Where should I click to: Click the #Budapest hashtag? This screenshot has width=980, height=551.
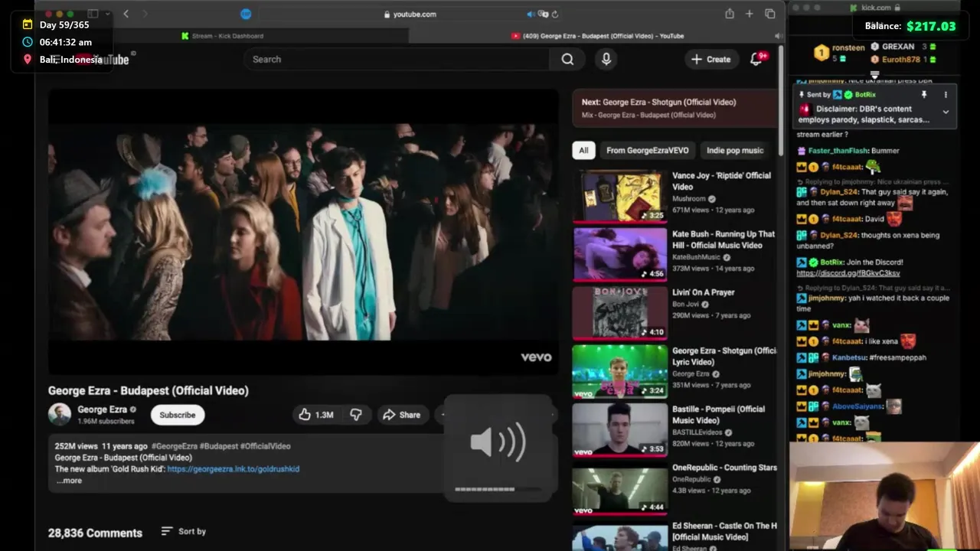coord(219,446)
